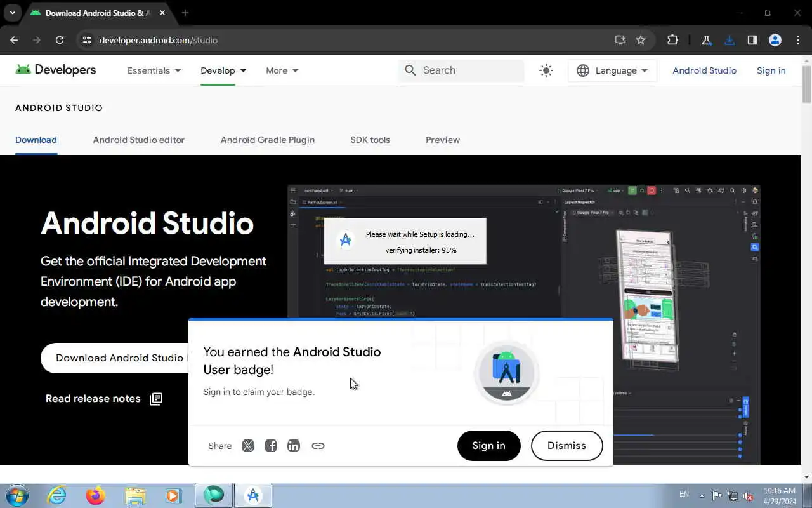Open the Chrome profile avatar
812x508 pixels.
coord(775,40)
